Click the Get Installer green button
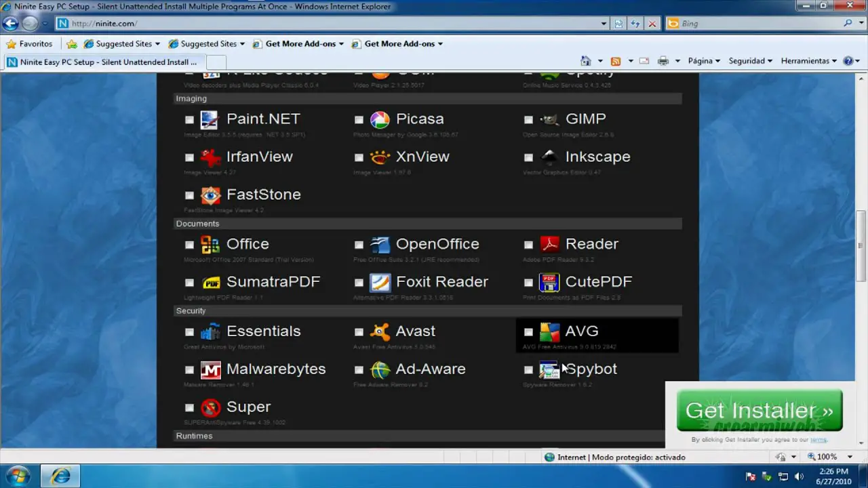 point(759,411)
